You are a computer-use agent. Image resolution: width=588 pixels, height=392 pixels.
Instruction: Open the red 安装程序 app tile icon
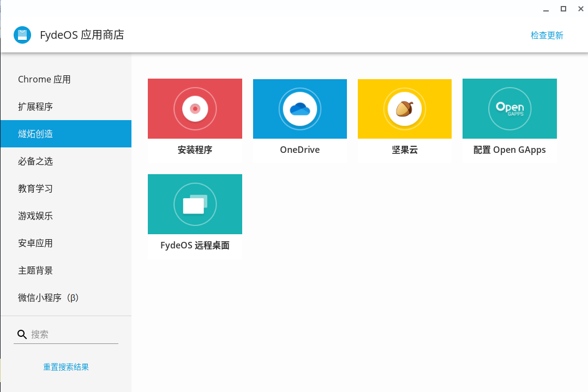coord(195,109)
